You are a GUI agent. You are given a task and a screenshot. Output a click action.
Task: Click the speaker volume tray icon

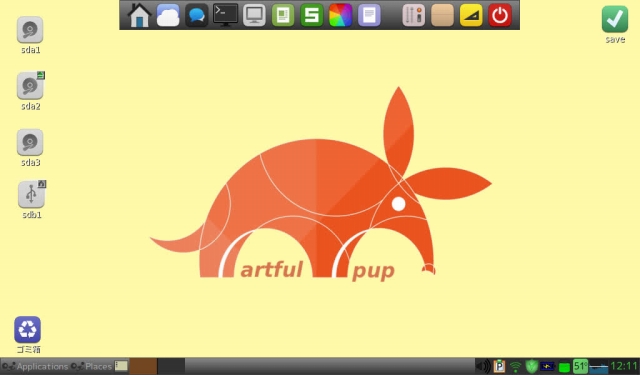click(x=483, y=366)
